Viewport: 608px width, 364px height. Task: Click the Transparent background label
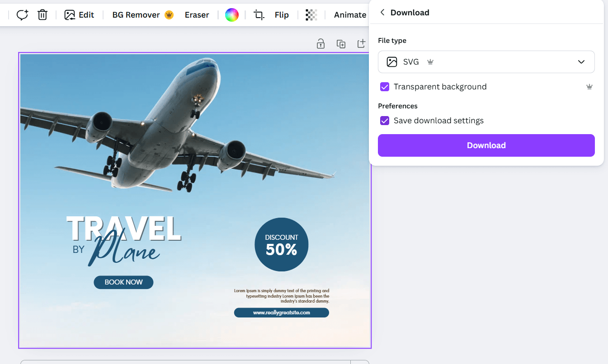[440, 87]
